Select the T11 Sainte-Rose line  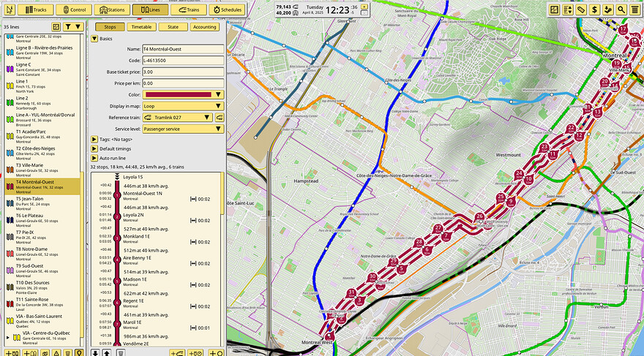click(x=42, y=304)
